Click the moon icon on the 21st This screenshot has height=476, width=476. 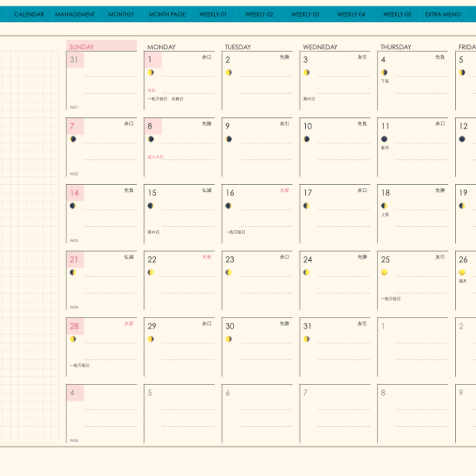[72, 272]
